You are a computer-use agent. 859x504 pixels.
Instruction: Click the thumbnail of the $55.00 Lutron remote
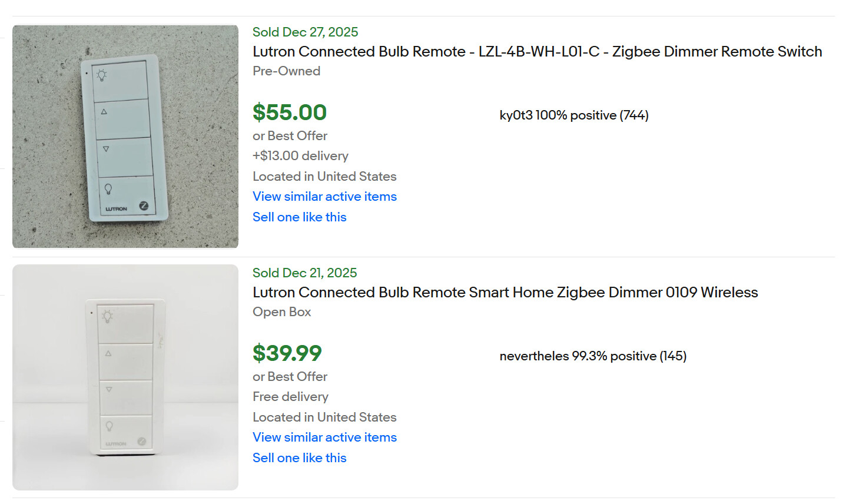(x=125, y=137)
